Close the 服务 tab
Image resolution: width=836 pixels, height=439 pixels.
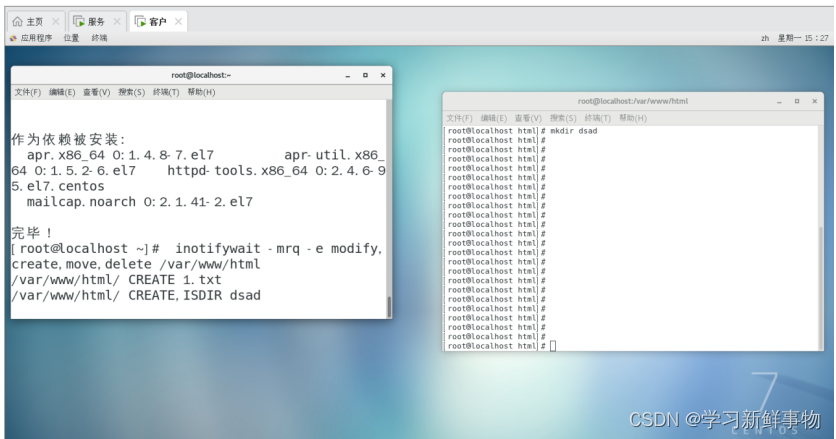[117, 21]
